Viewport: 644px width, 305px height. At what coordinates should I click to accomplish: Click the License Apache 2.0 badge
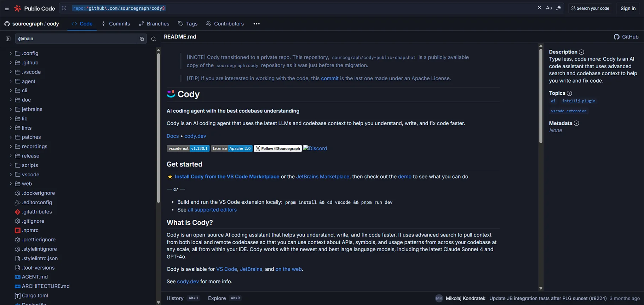pyautogui.click(x=232, y=148)
